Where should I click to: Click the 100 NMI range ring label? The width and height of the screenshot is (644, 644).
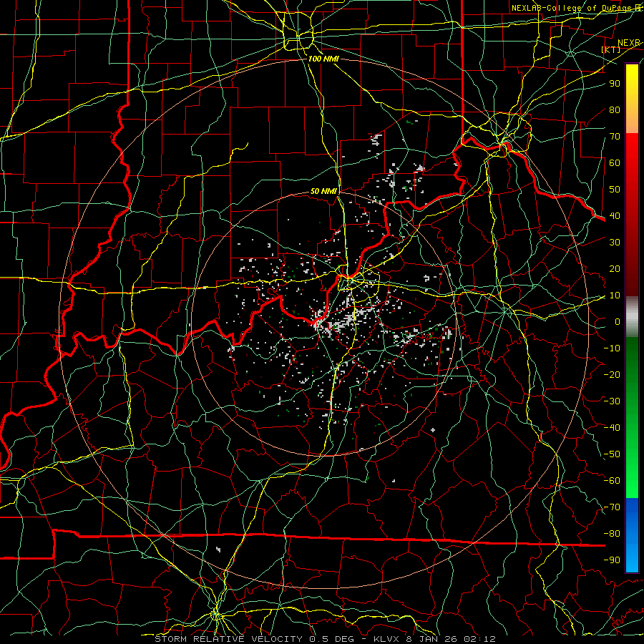pos(323,59)
